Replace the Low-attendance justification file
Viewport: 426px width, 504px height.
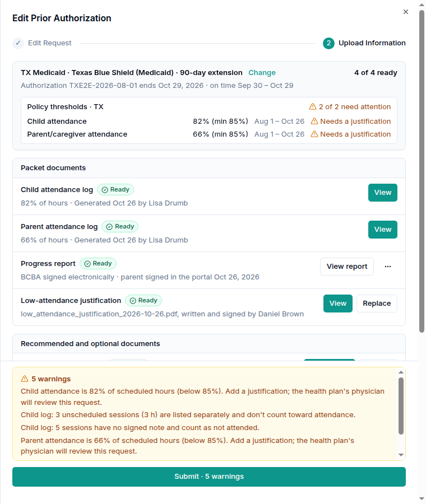pos(377,304)
